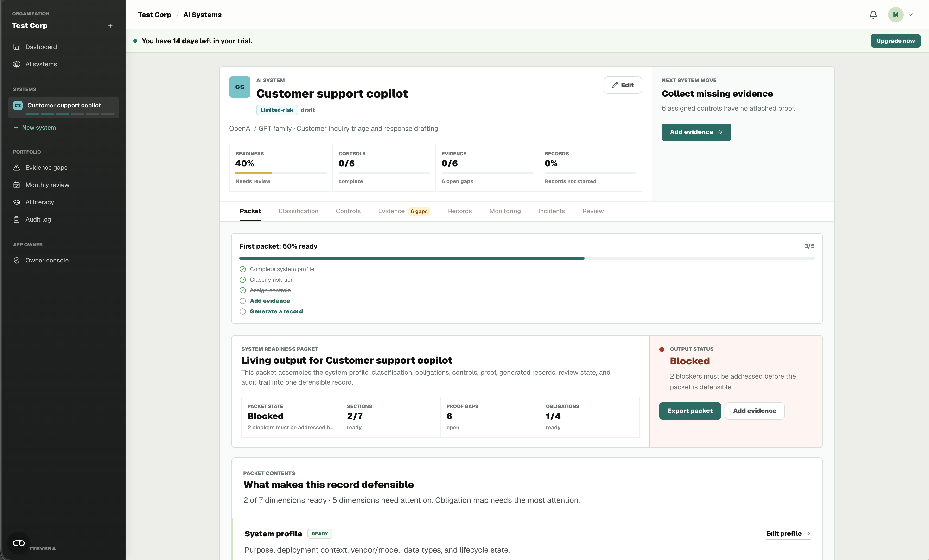Click the CS badge in sidebar systems list
This screenshot has width=929, height=560.
click(x=18, y=106)
